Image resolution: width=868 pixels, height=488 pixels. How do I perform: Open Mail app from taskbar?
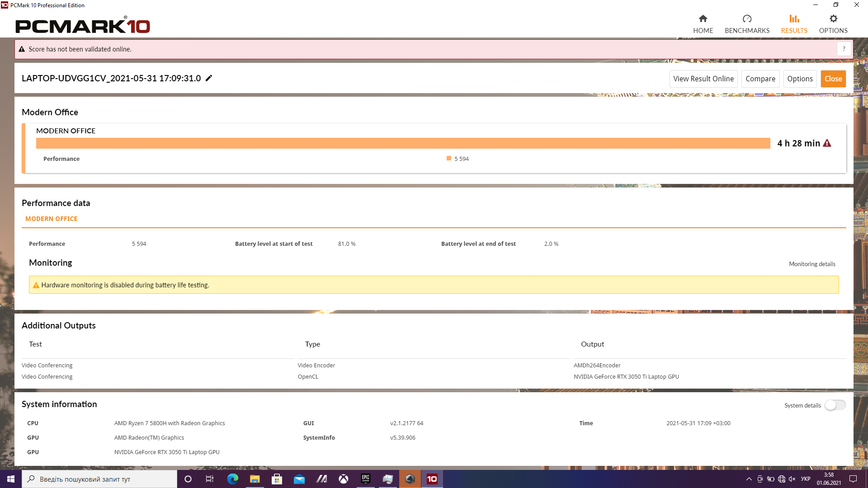299,479
